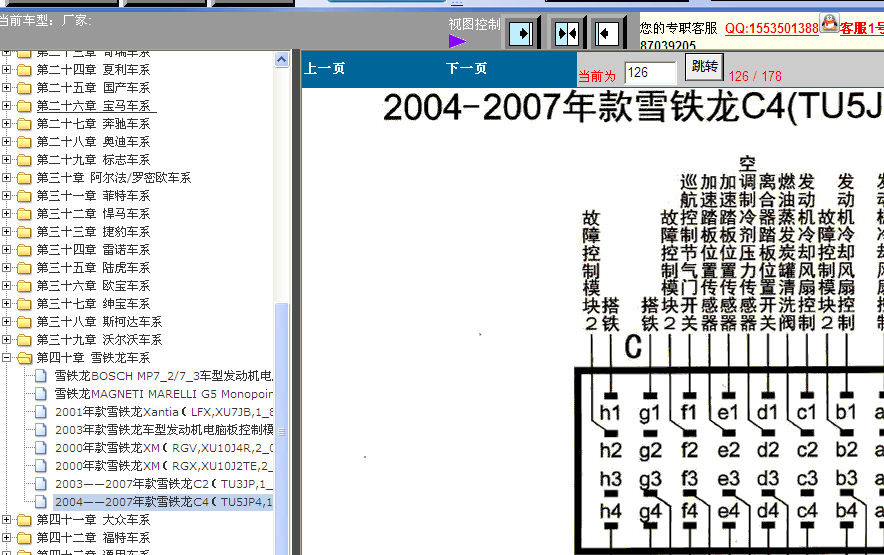Click the tree panel scrollbar thumb

[x=282, y=429]
